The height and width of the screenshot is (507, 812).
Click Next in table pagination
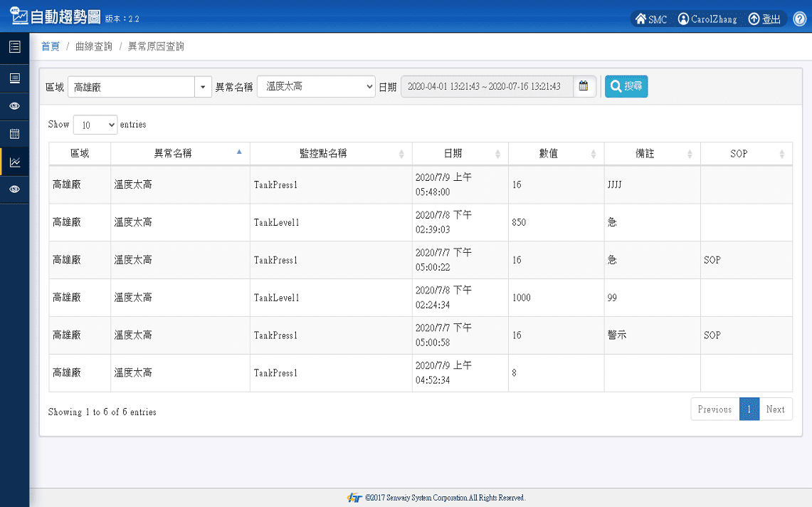775,409
